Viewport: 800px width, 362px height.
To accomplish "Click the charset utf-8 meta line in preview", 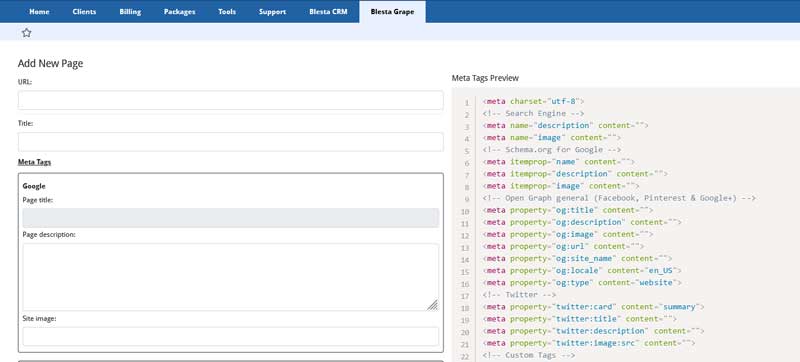I will (533, 101).
